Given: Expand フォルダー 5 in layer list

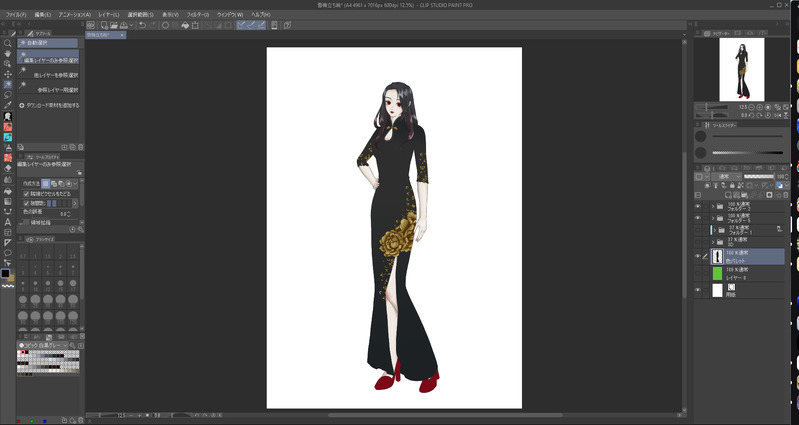Looking at the screenshot, I should click(713, 218).
